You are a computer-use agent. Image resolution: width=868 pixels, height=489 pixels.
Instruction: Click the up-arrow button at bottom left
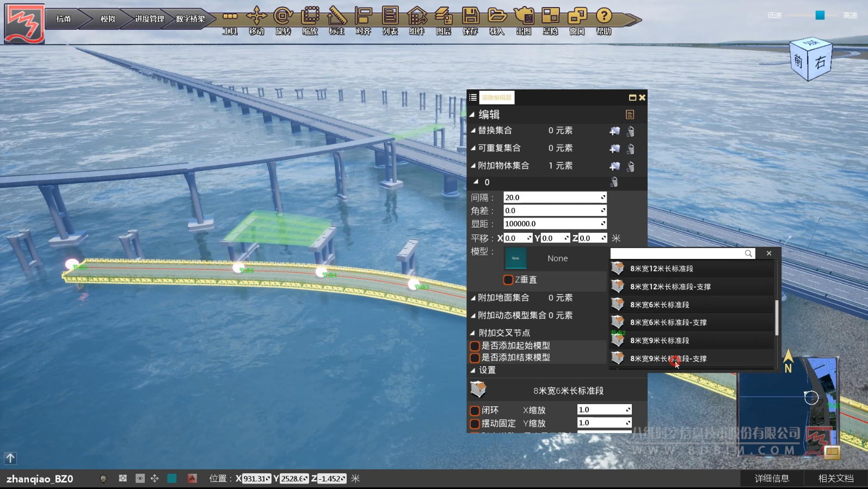(10, 458)
